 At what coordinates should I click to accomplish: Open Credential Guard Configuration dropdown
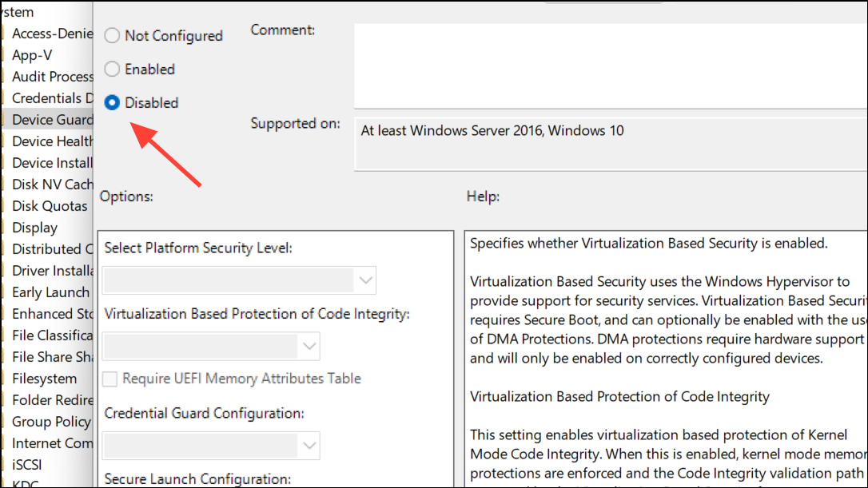click(211, 446)
